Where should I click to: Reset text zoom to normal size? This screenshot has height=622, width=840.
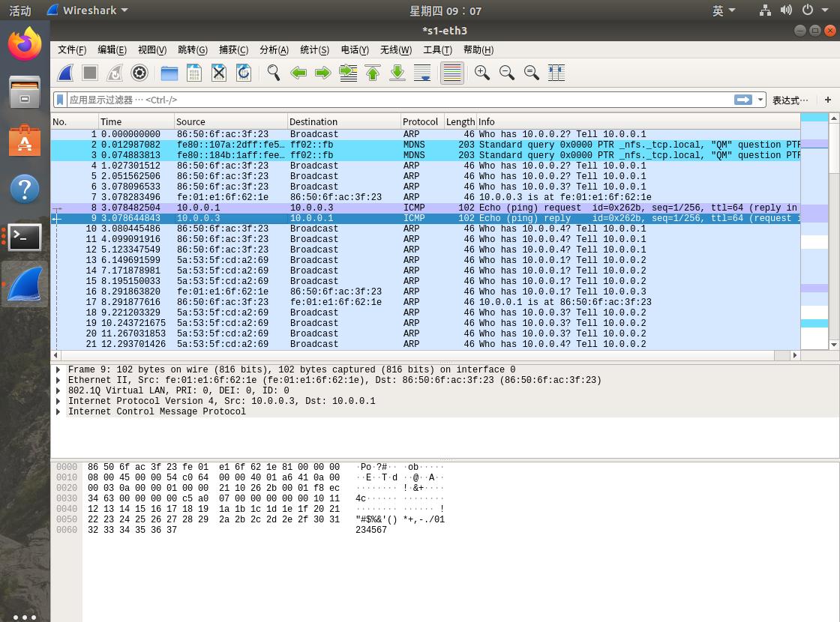point(532,73)
